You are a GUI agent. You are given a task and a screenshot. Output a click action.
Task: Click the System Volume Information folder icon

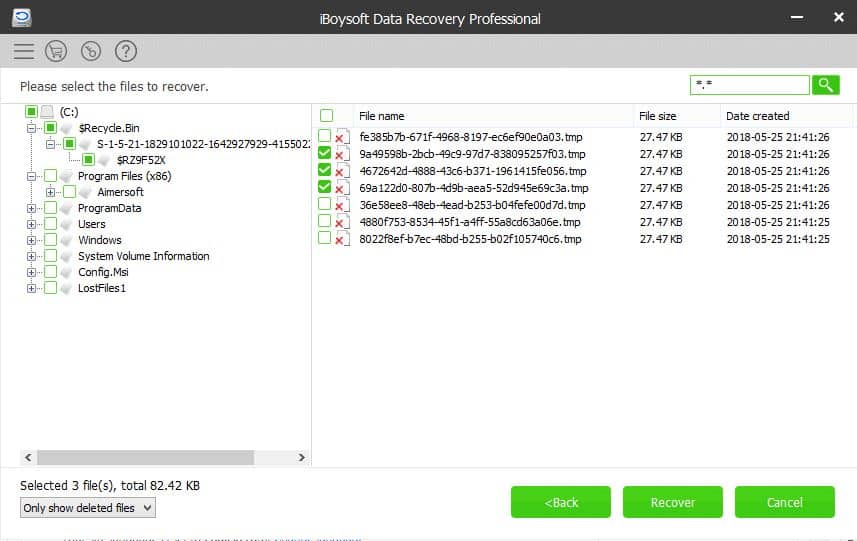[x=67, y=256]
